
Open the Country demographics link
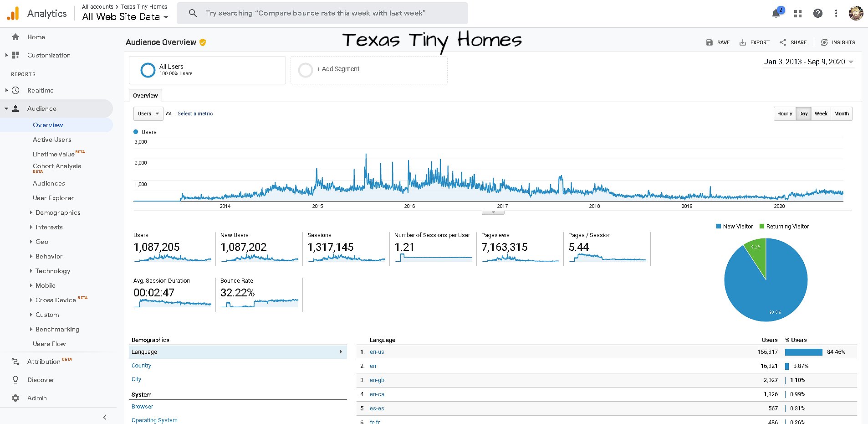tap(141, 366)
